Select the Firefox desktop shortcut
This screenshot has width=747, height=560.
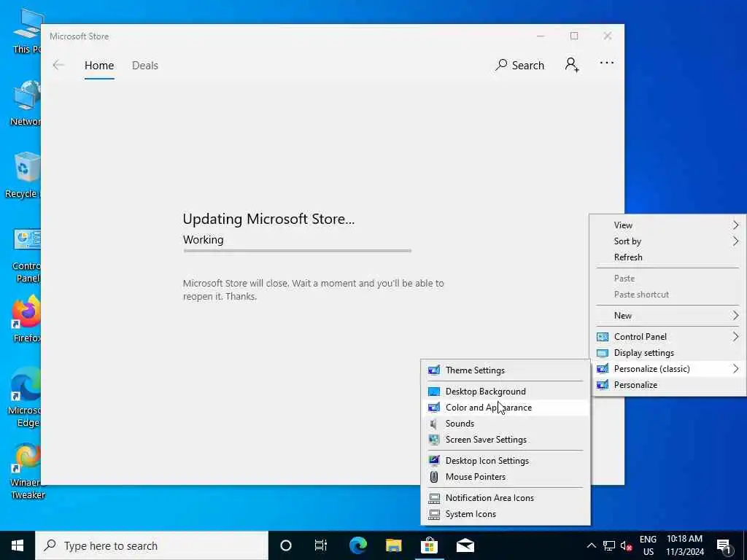coord(26,319)
